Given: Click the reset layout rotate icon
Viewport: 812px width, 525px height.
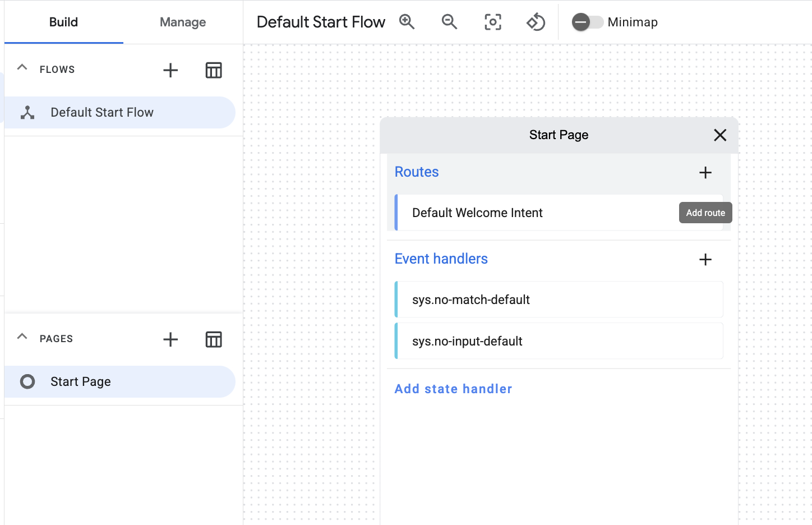Looking at the screenshot, I should coord(536,22).
